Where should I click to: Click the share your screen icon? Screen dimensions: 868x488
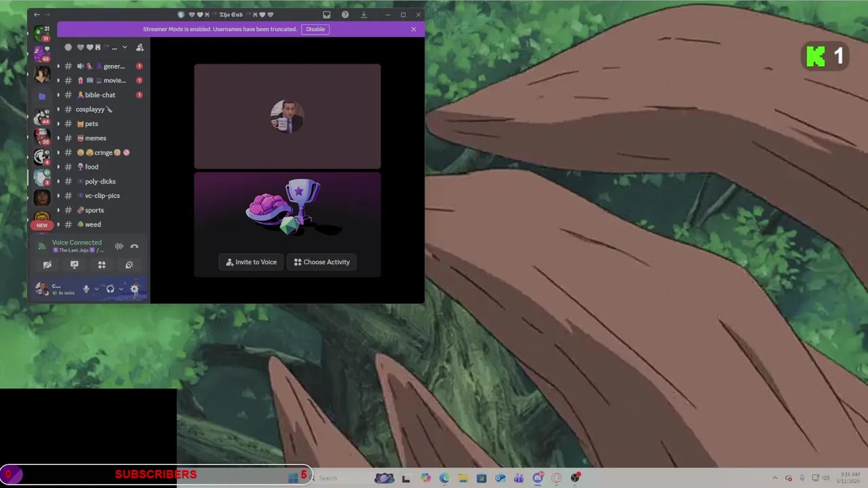pos(75,265)
